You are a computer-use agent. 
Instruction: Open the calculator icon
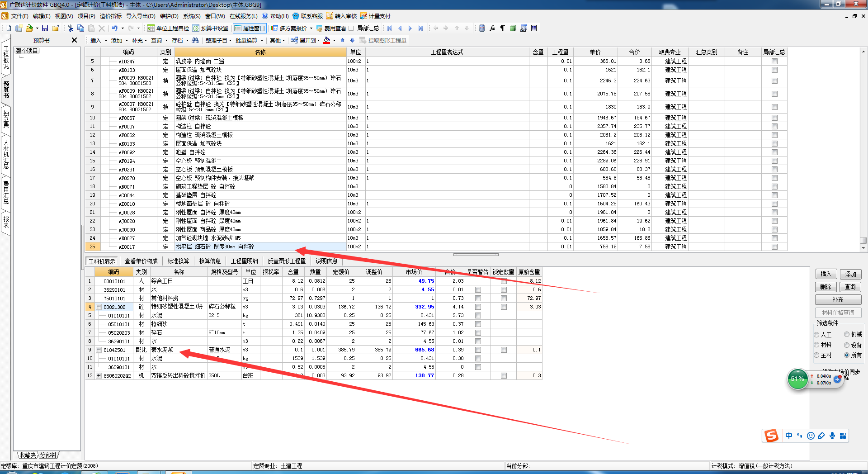point(482,28)
